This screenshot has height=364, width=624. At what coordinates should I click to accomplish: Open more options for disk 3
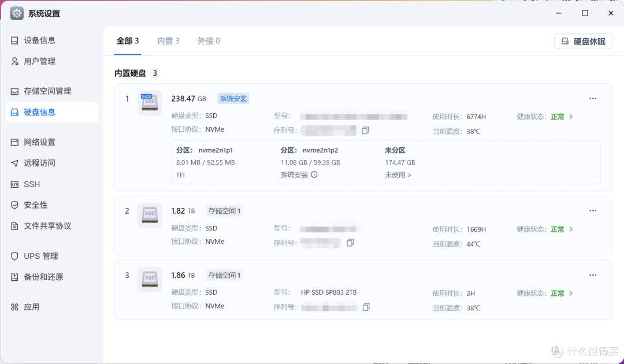pos(593,275)
